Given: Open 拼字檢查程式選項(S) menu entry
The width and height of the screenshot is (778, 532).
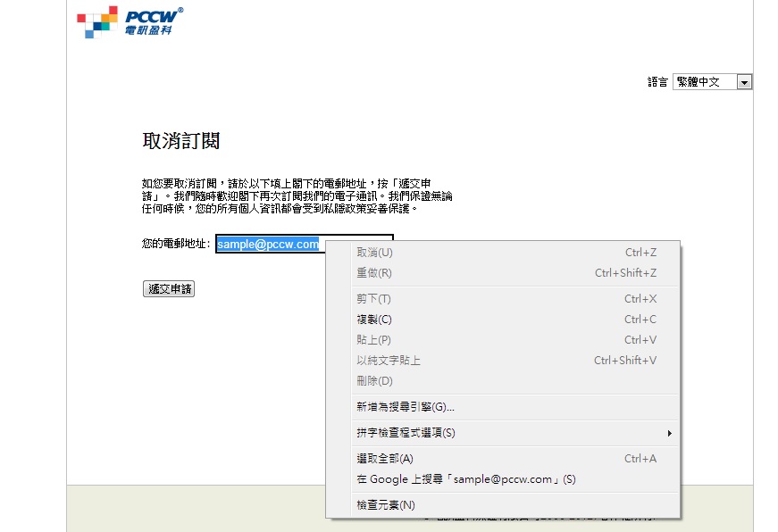Looking at the screenshot, I should pos(406,433).
